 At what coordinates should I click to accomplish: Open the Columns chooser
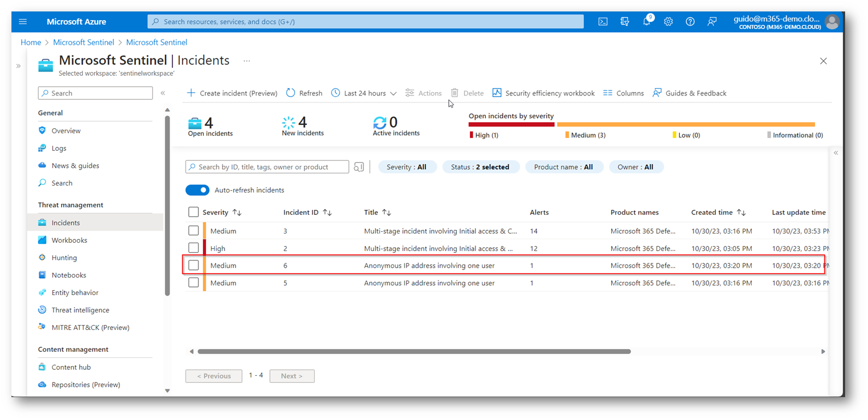click(624, 93)
